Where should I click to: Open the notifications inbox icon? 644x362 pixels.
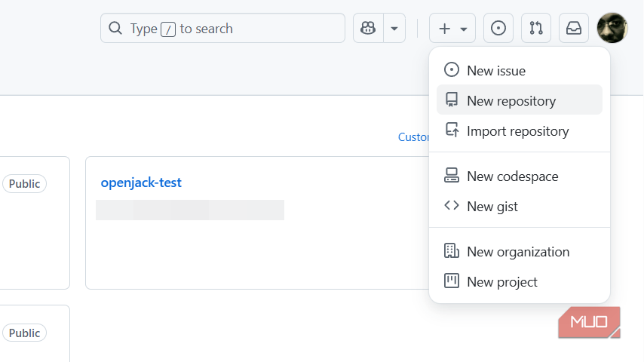(x=574, y=29)
